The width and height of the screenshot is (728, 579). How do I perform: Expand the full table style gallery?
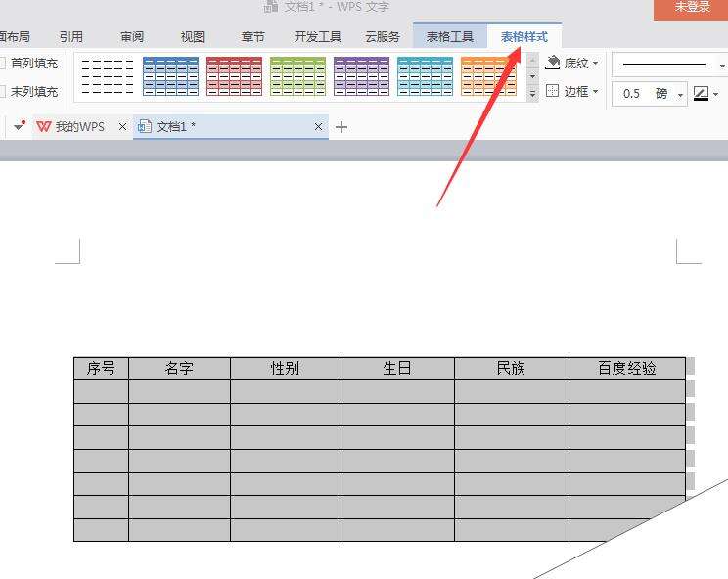532,94
